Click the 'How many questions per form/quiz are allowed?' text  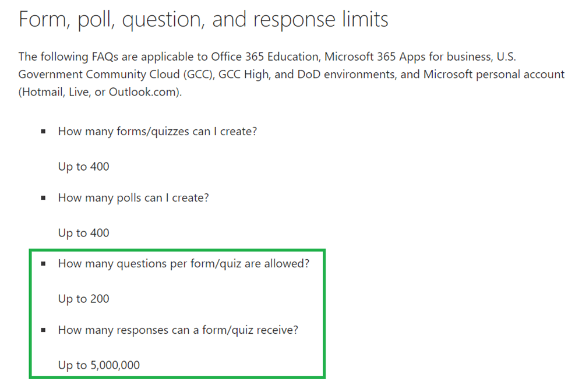[x=184, y=264]
